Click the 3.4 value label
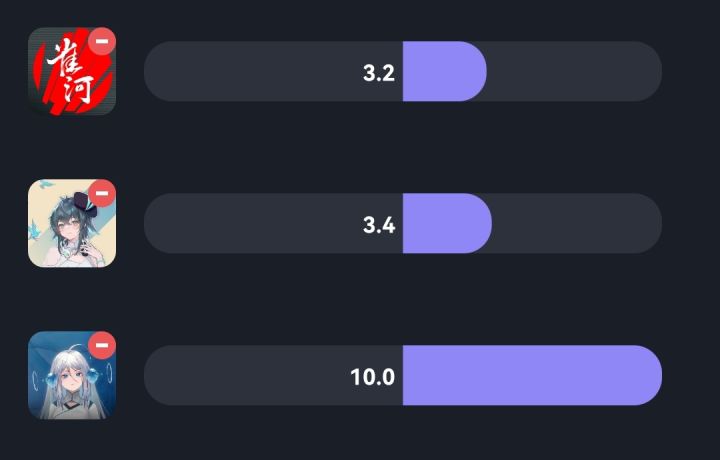720x460 pixels. 379,224
